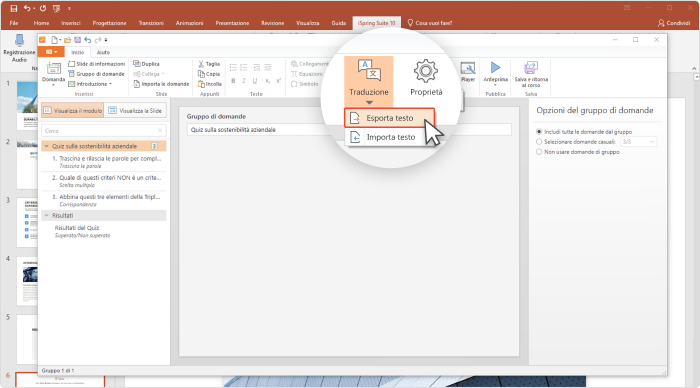Switch to Visualizza il modulo view

(73, 110)
